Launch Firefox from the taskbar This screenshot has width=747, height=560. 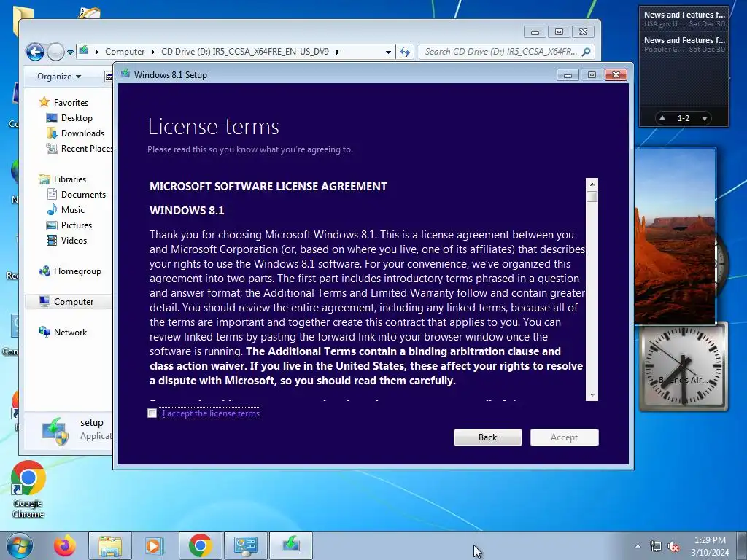pyautogui.click(x=65, y=545)
